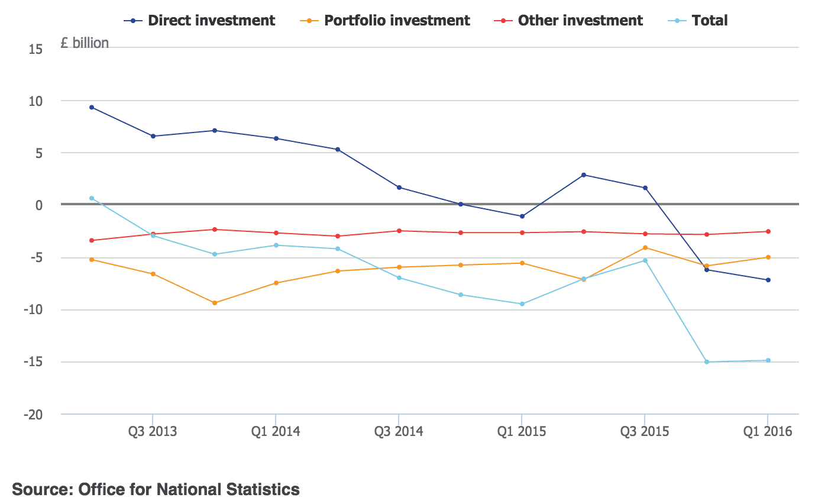Hide the Total series via legend
815x504 pixels.
pyautogui.click(x=709, y=21)
